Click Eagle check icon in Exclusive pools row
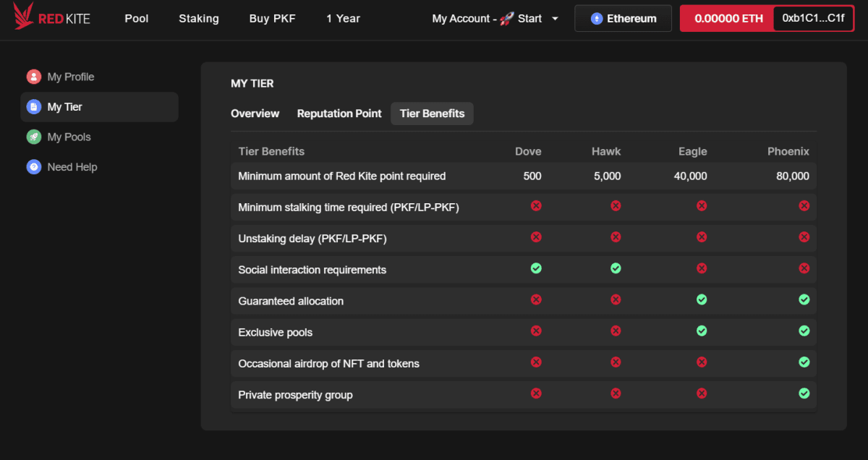Viewport: 868px width, 460px height. click(x=702, y=331)
